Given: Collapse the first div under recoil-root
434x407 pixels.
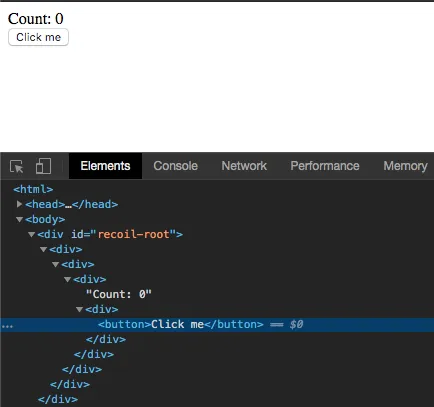Looking at the screenshot, I should pos(43,249).
